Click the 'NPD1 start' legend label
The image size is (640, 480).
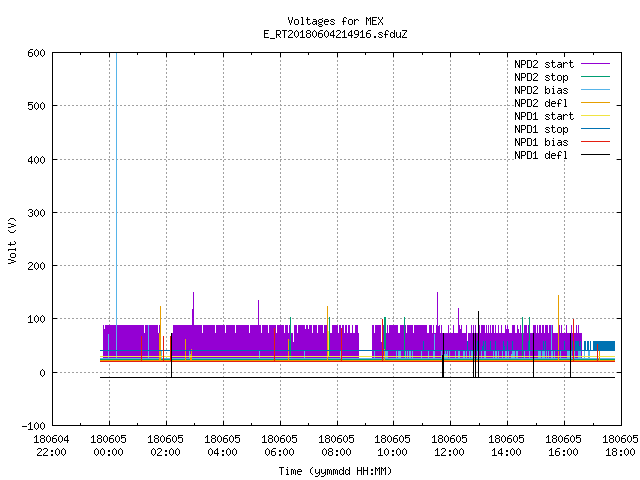tap(544, 116)
